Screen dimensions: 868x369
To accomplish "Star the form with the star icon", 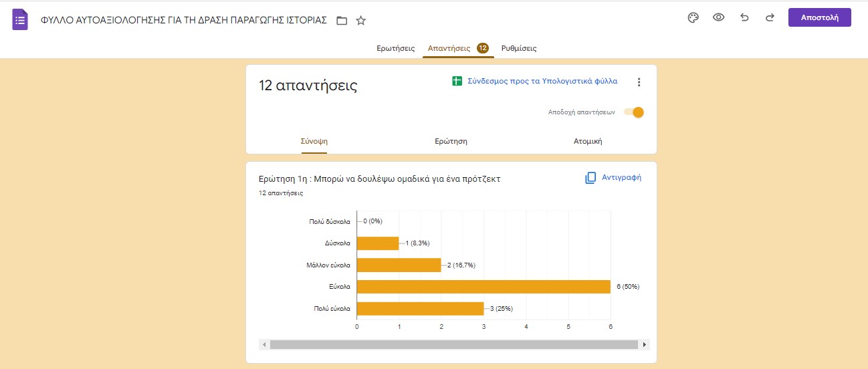I will pyautogui.click(x=361, y=21).
